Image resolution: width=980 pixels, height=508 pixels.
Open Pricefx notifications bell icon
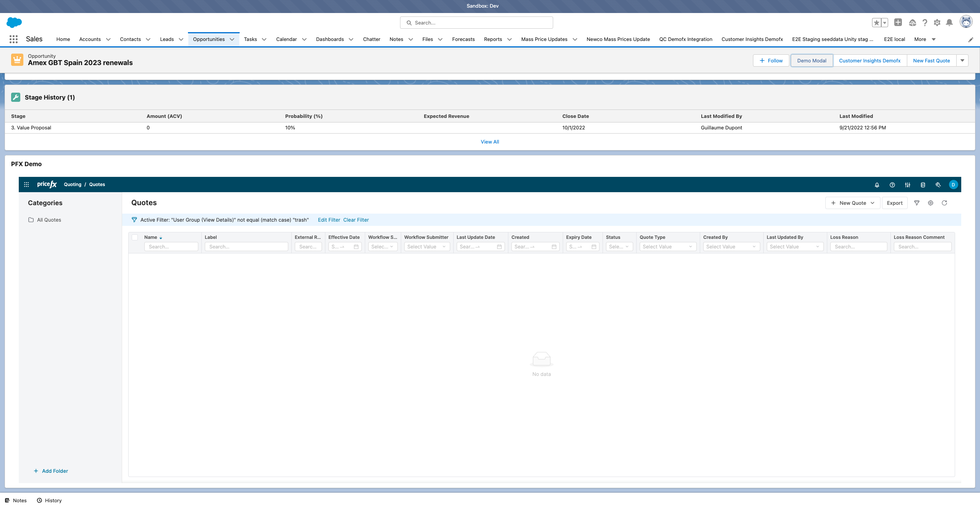click(877, 185)
